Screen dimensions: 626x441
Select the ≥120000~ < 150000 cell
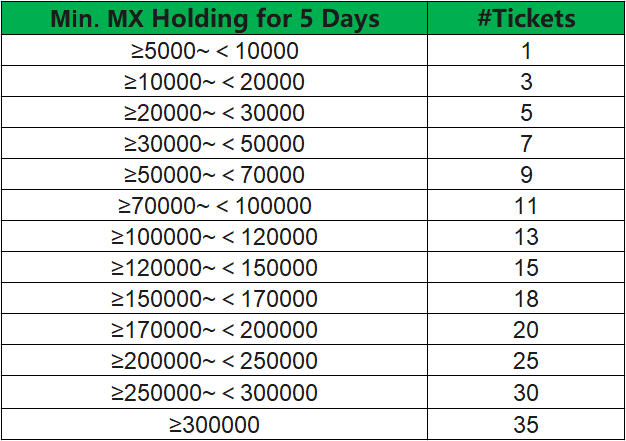(214, 268)
